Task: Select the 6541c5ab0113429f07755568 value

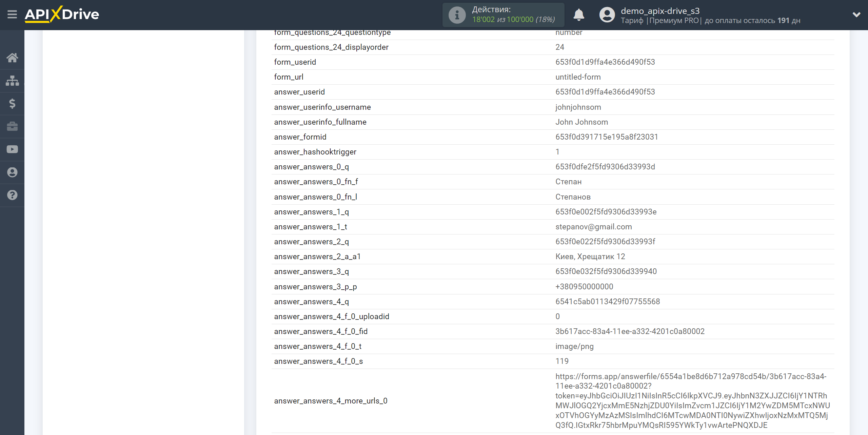Action: 608,302
